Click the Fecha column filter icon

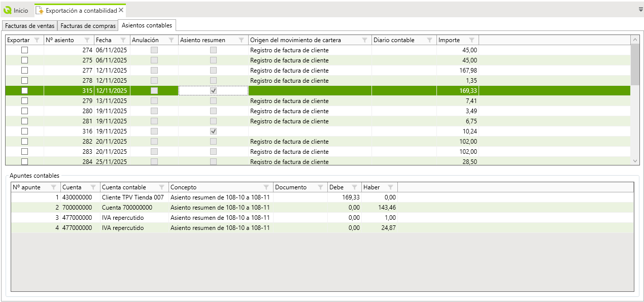click(123, 40)
